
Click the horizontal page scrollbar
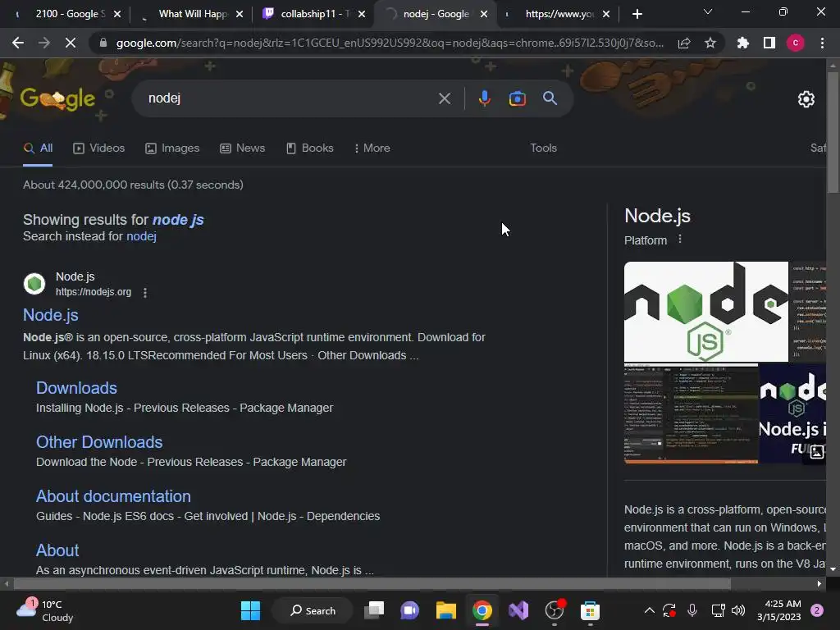click(372, 583)
